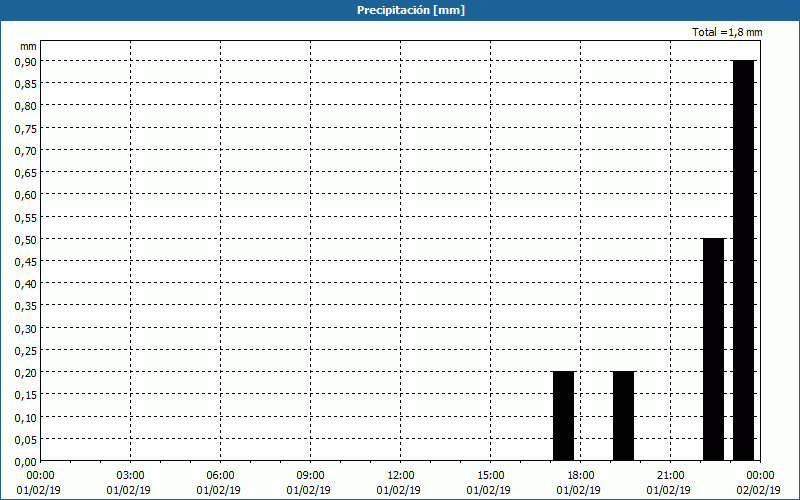Viewport: 800px width, 500px height.
Task: Click the 12:00 time axis label
Action: (x=401, y=476)
